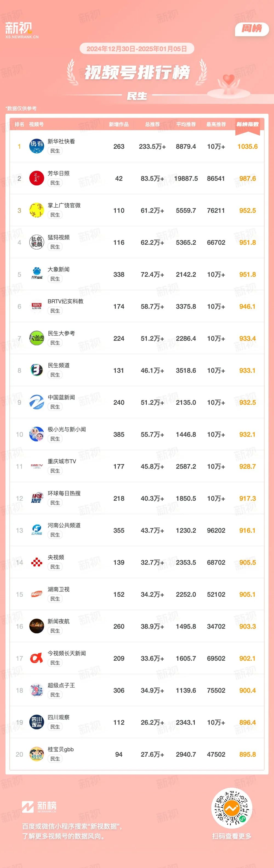This screenshot has height=868, width=274.
Task: Click the 新增作品 column header
Action: tap(119, 124)
